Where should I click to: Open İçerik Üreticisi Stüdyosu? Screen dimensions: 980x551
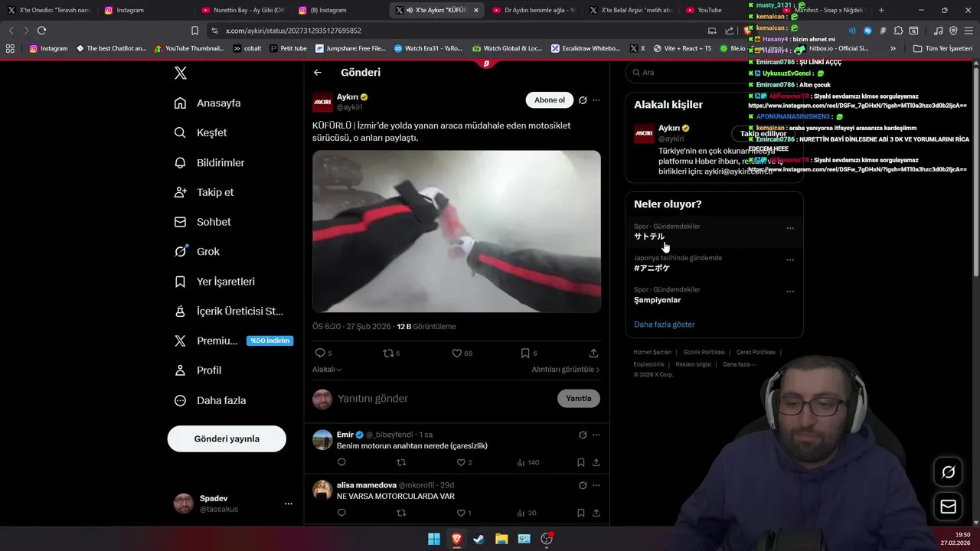(x=229, y=311)
